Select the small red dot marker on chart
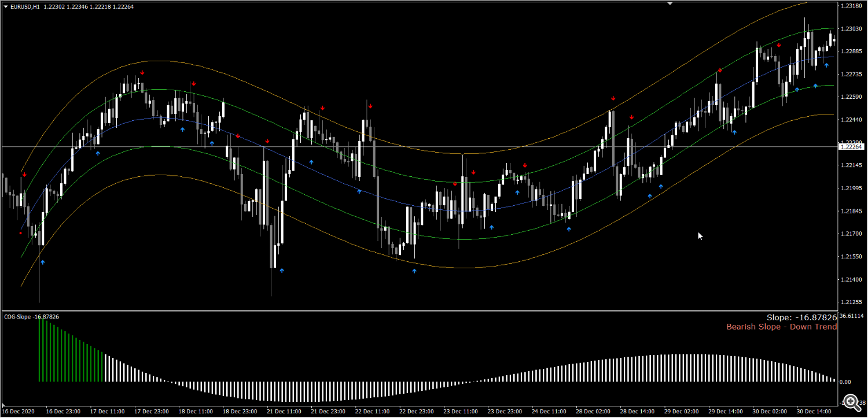The width and height of the screenshot is (868, 418). coord(21,233)
